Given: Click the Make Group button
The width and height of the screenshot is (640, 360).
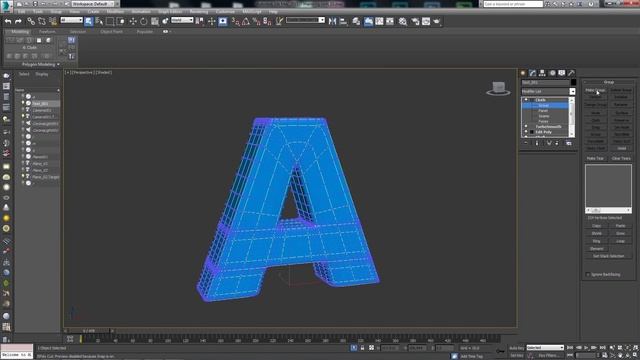Looking at the screenshot, I should pyautogui.click(x=596, y=90).
